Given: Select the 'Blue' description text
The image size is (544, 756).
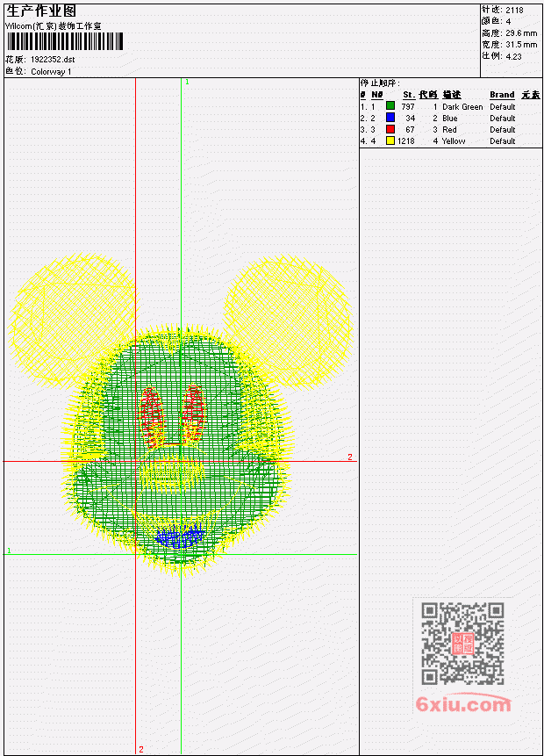Looking at the screenshot, I should tap(449, 119).
